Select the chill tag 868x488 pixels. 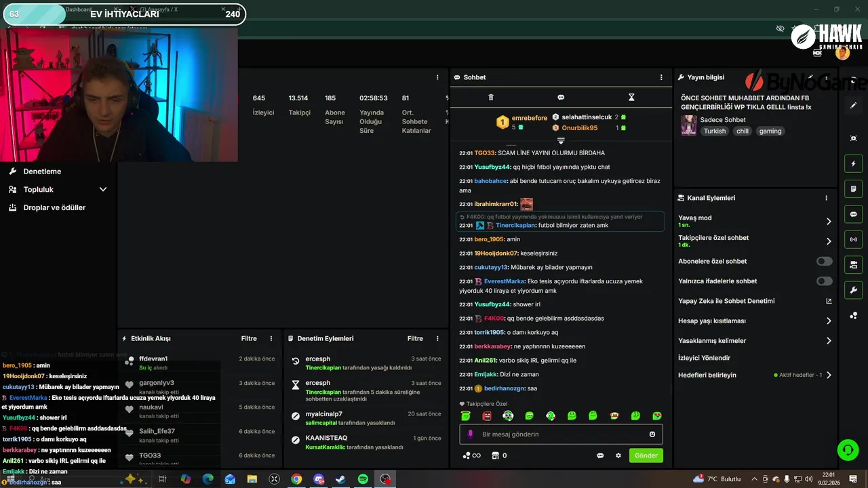(743, 131)
